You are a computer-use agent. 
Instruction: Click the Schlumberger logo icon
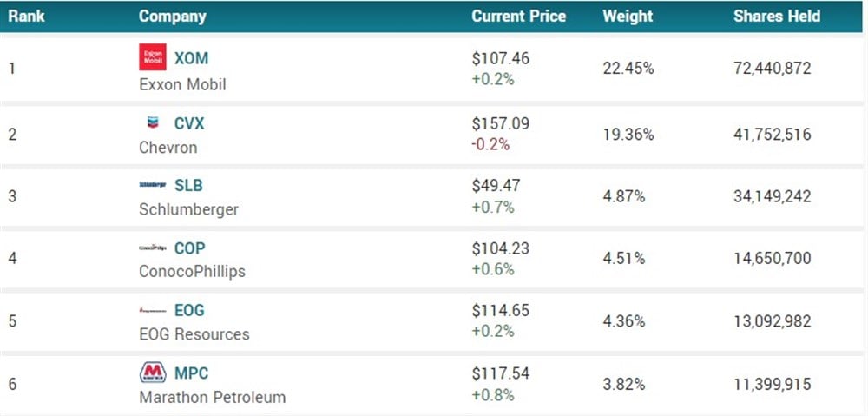point(153,185)
